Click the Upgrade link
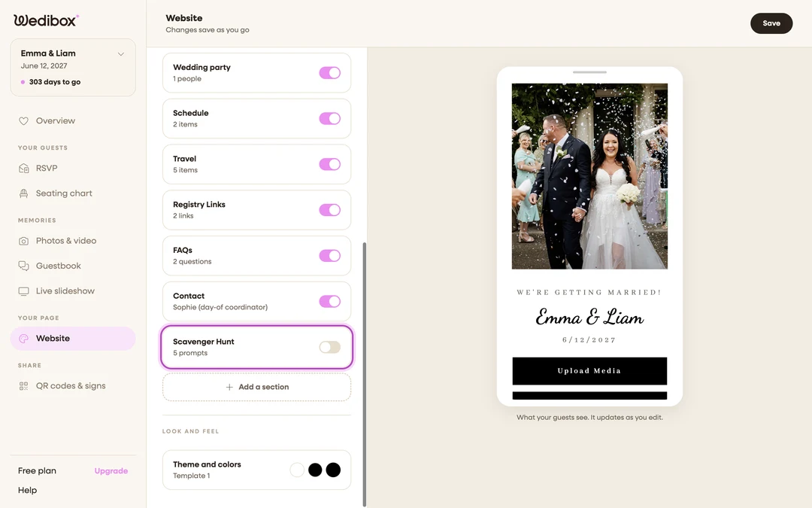Screen dimensions: 812x508 point(111,470)
